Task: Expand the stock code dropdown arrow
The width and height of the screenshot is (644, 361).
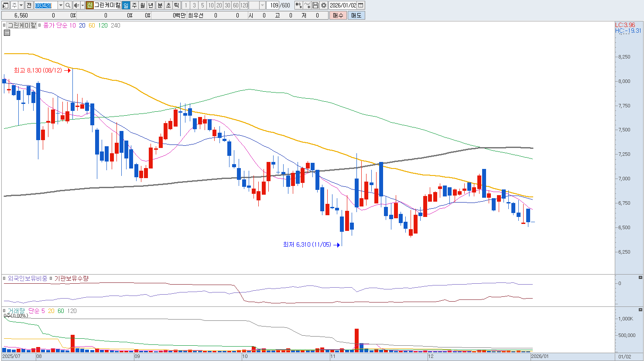Action: coord(61,5)
